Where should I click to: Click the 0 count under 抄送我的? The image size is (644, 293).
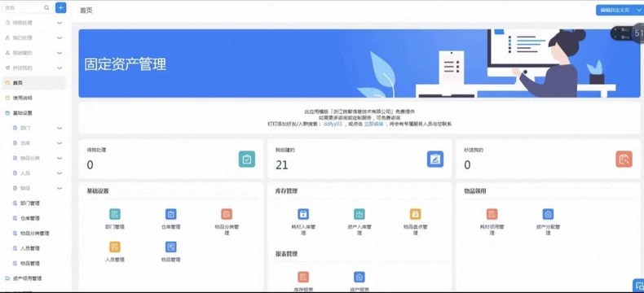(467, 165)
